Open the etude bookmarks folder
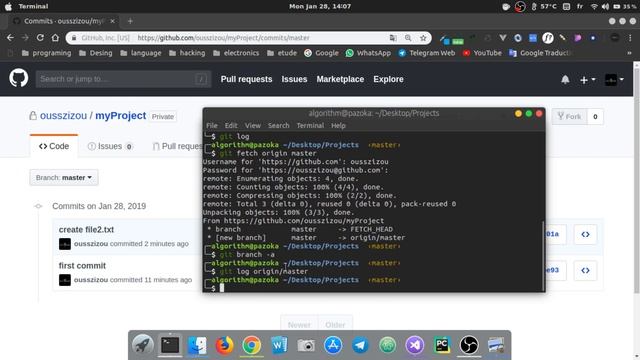Screen dimensions: 640x360 [x=282, y=53]
